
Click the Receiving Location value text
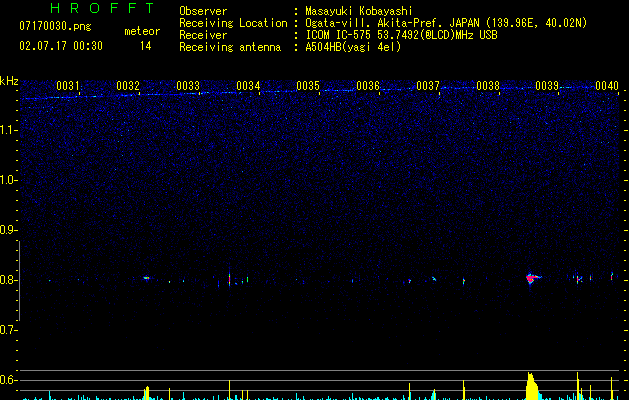point(446,23)
